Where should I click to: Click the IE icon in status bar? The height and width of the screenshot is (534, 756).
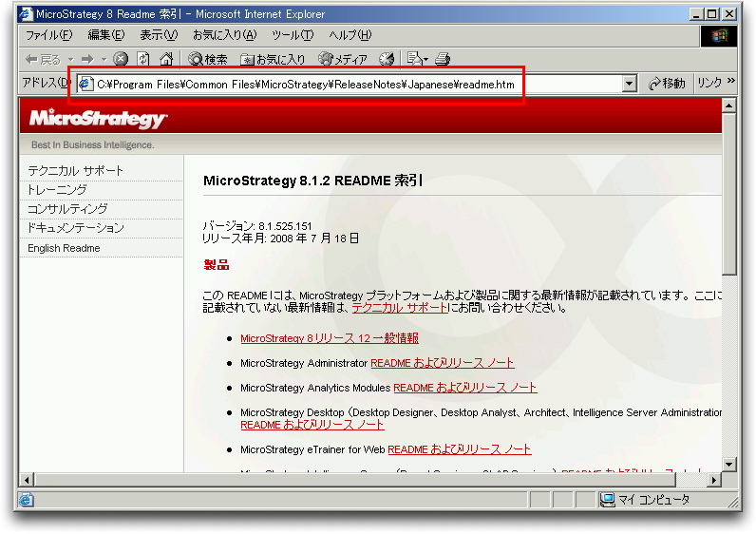tap(26, 500)
